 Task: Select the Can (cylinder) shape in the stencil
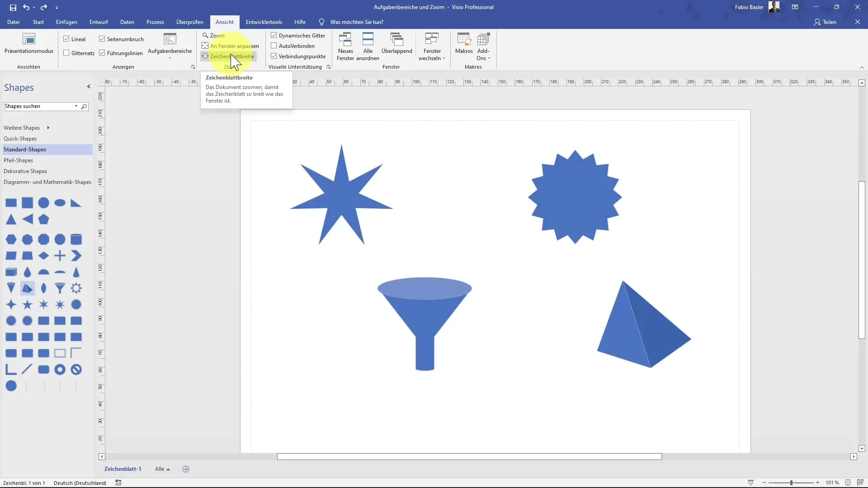(76, 239)
